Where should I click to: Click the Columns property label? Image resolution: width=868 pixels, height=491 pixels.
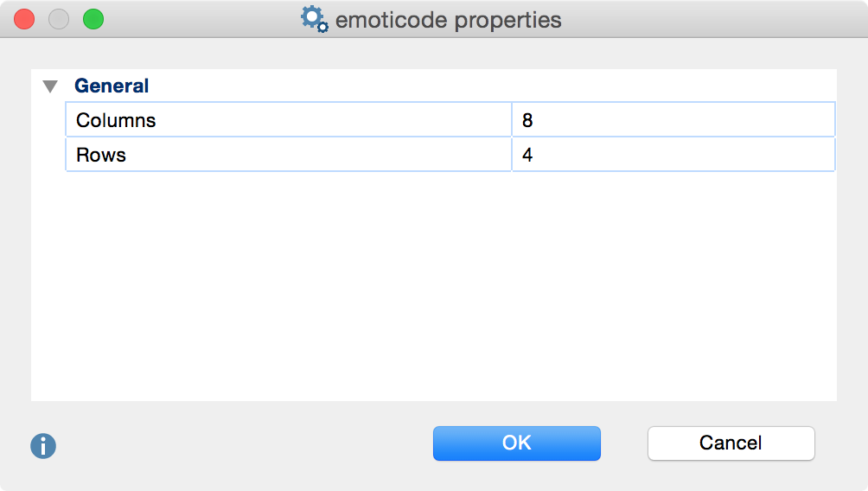(x=116, y=120)
